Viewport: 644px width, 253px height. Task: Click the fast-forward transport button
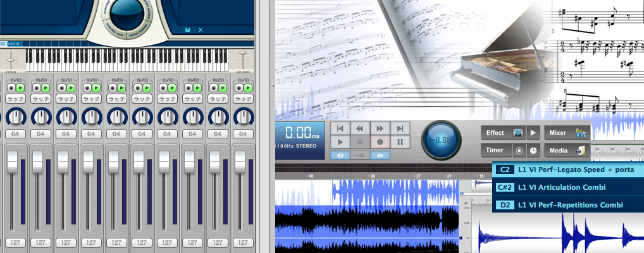point(380,128)
